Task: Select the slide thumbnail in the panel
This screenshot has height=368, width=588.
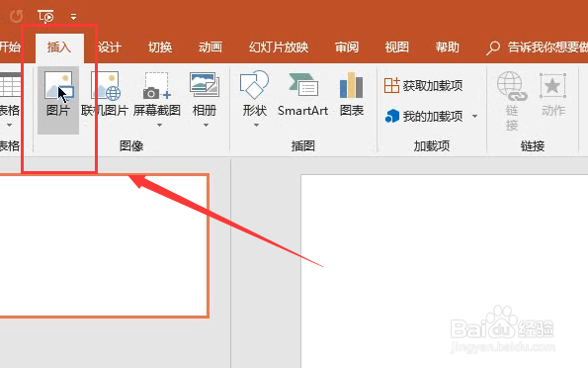Action: tap(104, 246)
